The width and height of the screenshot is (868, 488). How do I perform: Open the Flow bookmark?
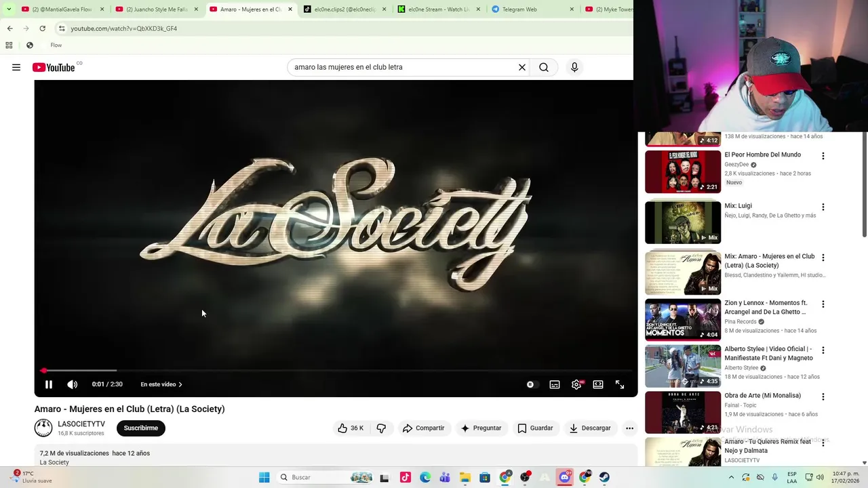pos(56,45)
